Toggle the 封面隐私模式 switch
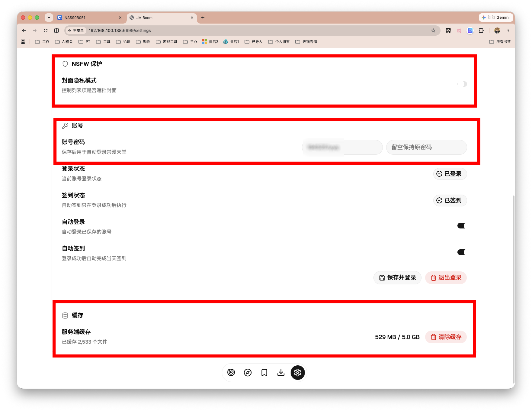This screenshot has height=411, width=532. click(462, 84)
